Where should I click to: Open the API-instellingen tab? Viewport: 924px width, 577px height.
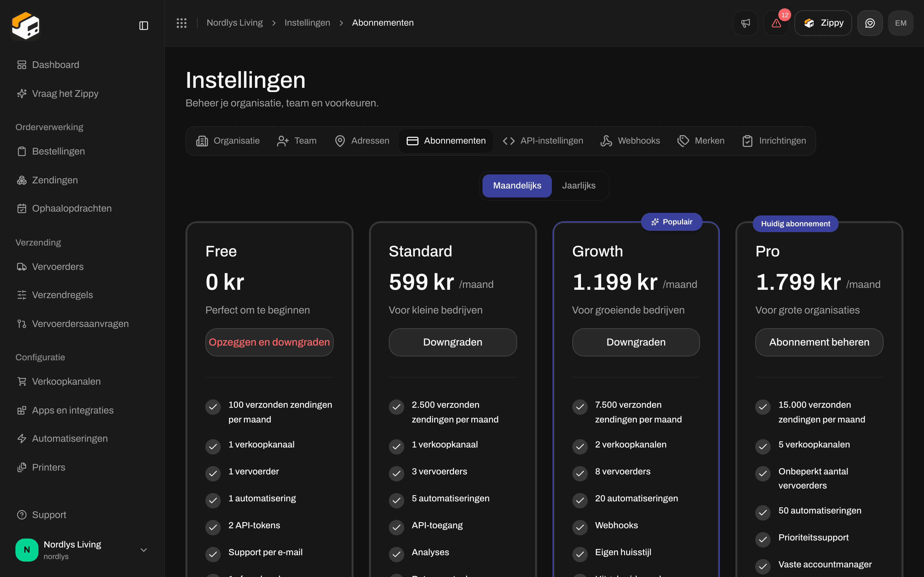(543, 141)
